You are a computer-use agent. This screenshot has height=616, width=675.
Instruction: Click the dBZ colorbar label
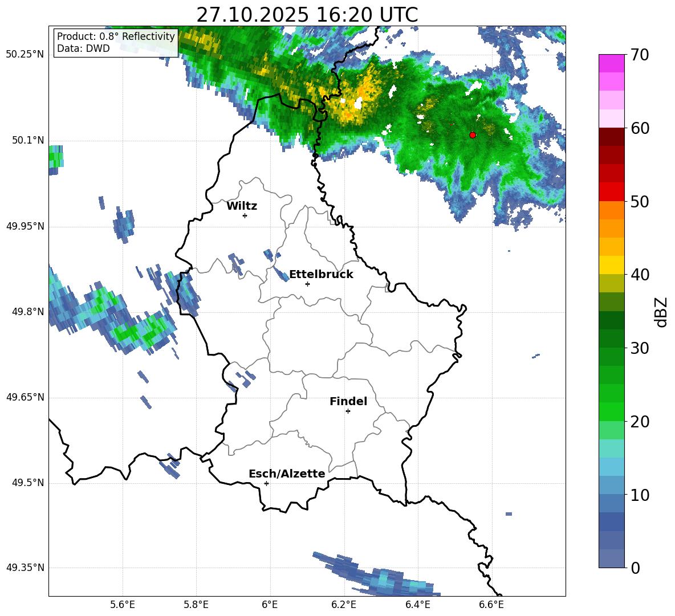661,312
